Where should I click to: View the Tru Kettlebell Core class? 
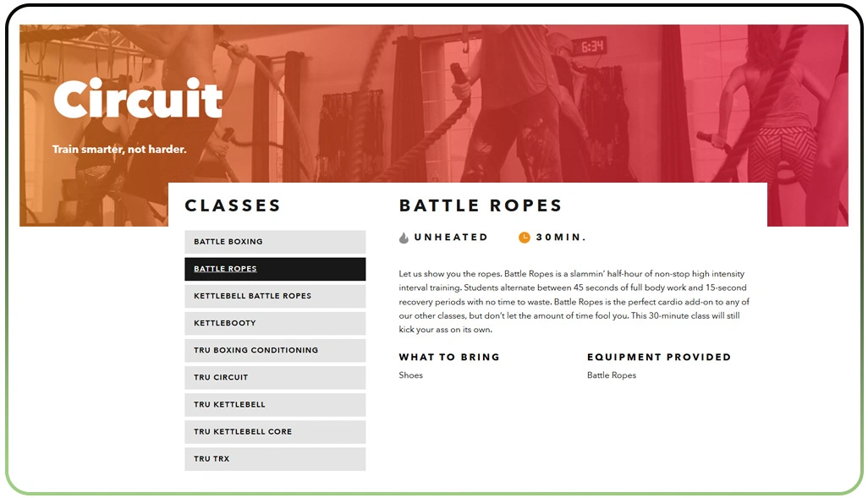275,431
